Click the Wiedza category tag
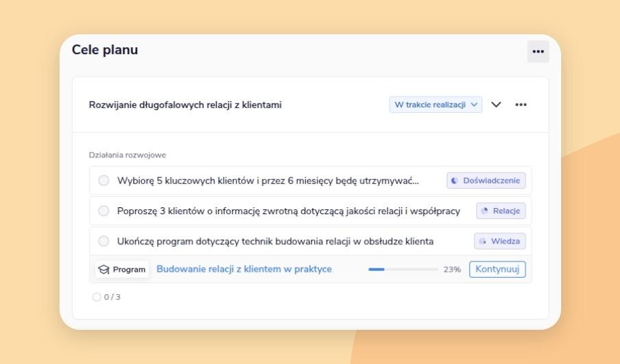Viewport: 620px width, 364px height. pos(500,241)
